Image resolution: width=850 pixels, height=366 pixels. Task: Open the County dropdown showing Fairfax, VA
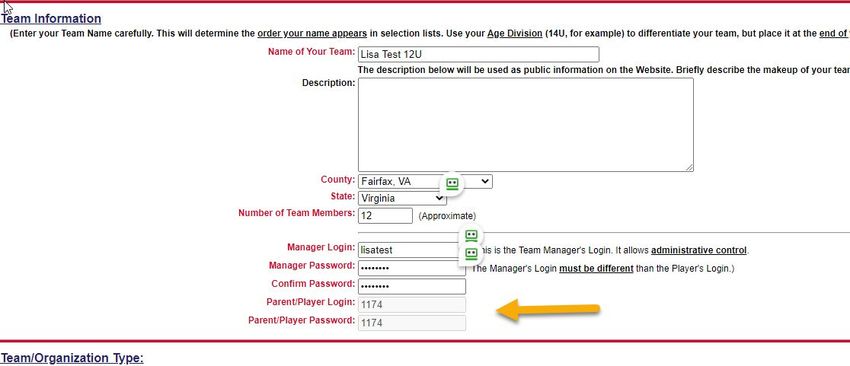(x=425, y=182)
